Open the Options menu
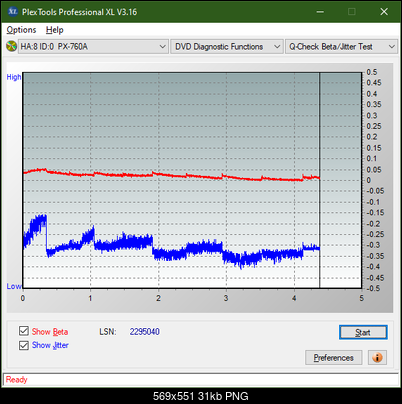The height and width of the screenshot is (404, 402). [x=21, y=30]
